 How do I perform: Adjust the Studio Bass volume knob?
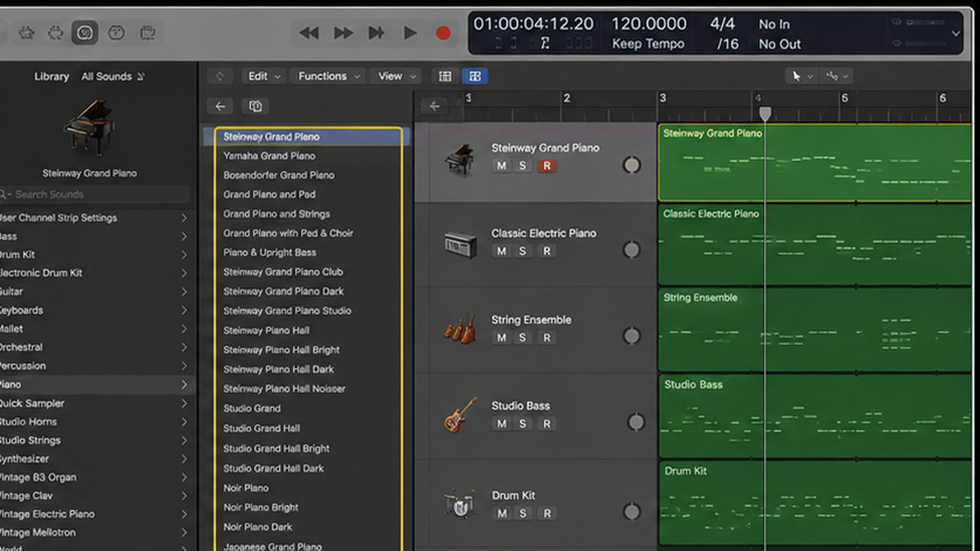pyautogui.click(x=636, y=422)
